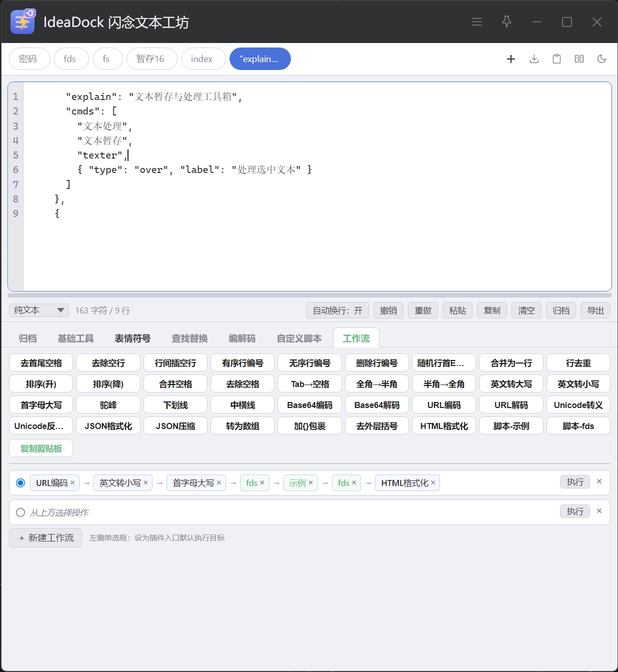Click the horizontal scrollbar below editor

[309, 295]
